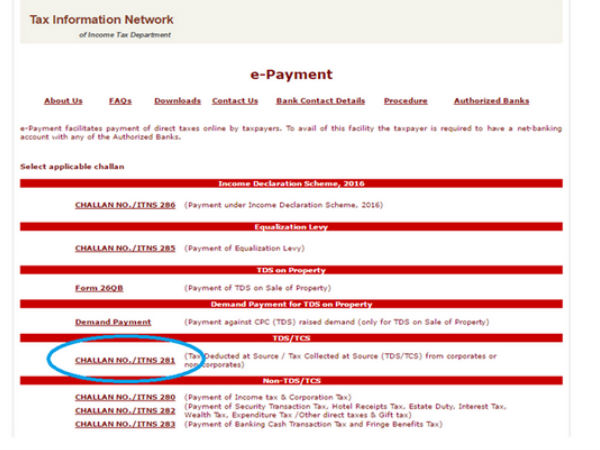Open CHALLAN NO./ITNS 282
The height and width of the screenshot is (450, 600).
click(x=125, y=410)
